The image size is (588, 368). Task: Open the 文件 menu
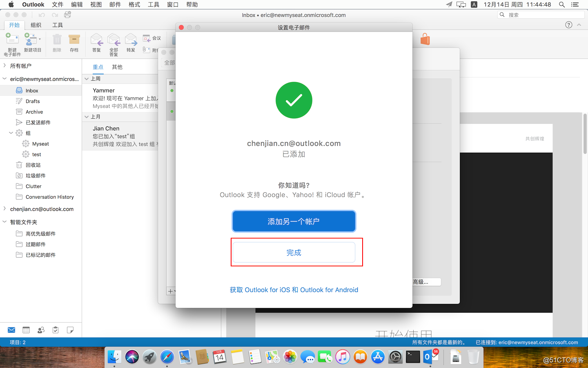[x=58, y=4]
